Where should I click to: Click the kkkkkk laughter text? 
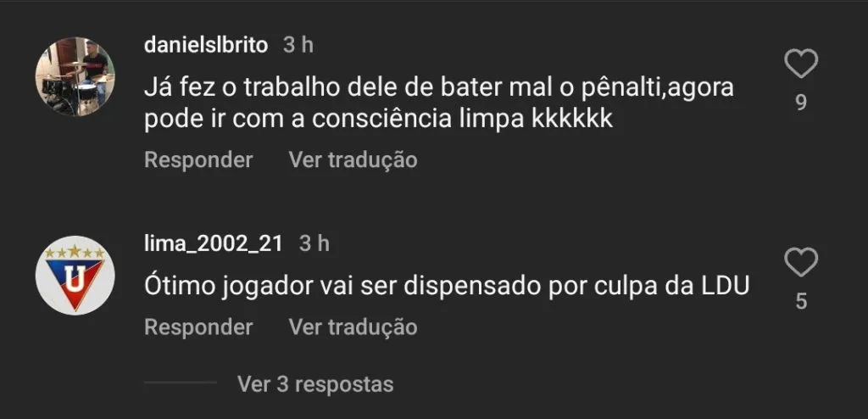pos(572,120)
